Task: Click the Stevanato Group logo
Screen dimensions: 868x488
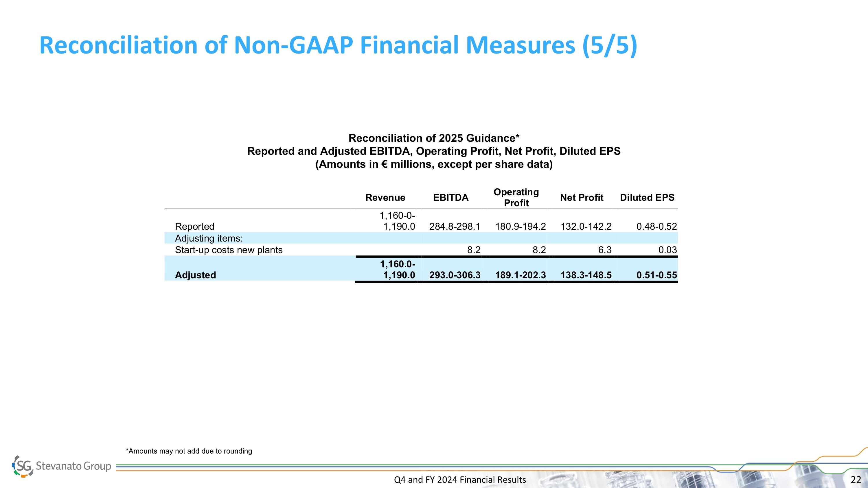Action: coord(61,466)
